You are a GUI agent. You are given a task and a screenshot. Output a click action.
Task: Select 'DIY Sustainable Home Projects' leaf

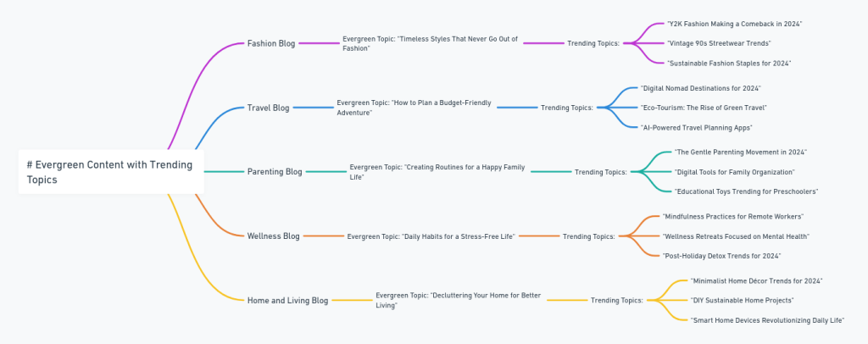point(742,300)
